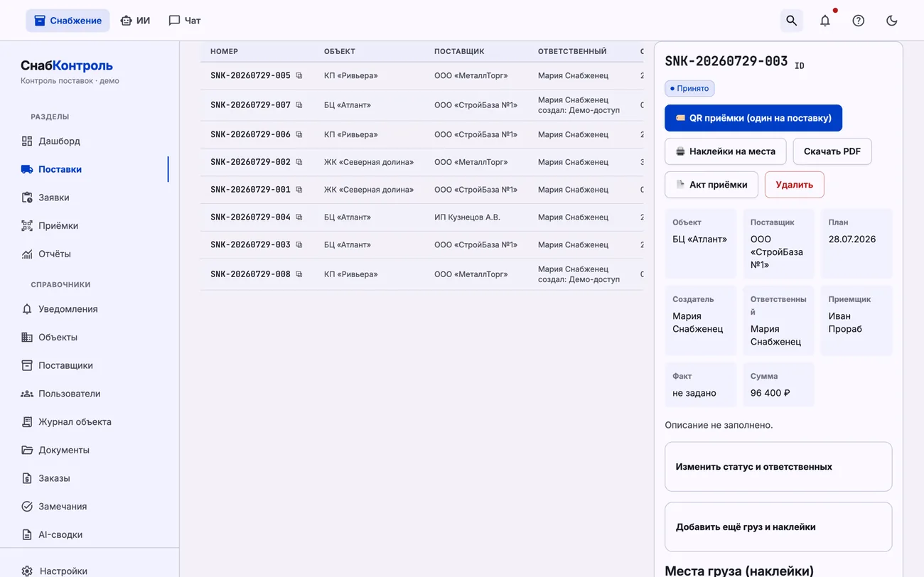Switch to the Снабжение tab
Viewport: 924px width, 577px height.
(68, 21)
